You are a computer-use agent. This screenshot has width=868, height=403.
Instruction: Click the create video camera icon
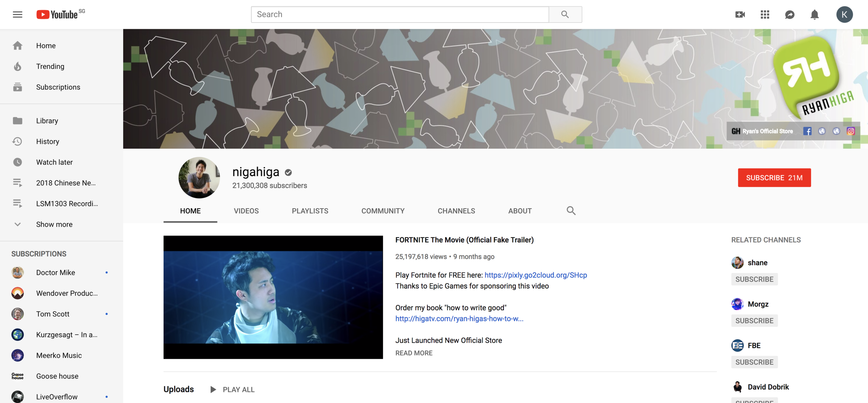pyautogui.click(x=740, y=15)
